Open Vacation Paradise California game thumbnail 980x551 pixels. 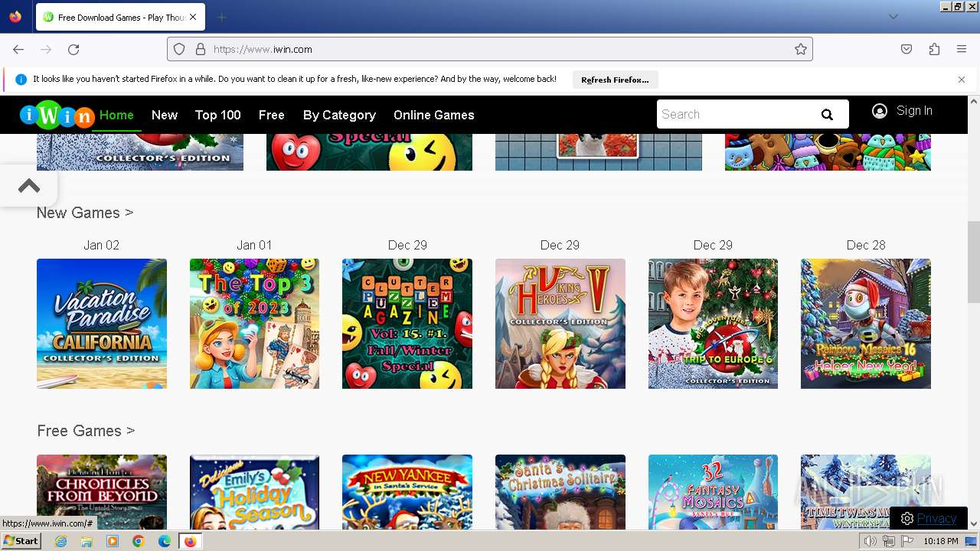pyautogui.click(x=102, y=324)
